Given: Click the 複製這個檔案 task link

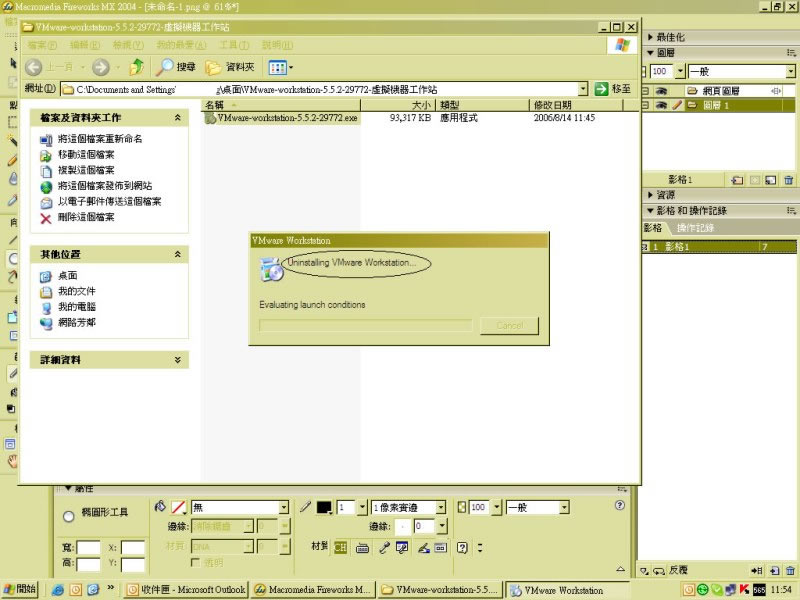Looking at the screenshot, I should pos(86,170).
